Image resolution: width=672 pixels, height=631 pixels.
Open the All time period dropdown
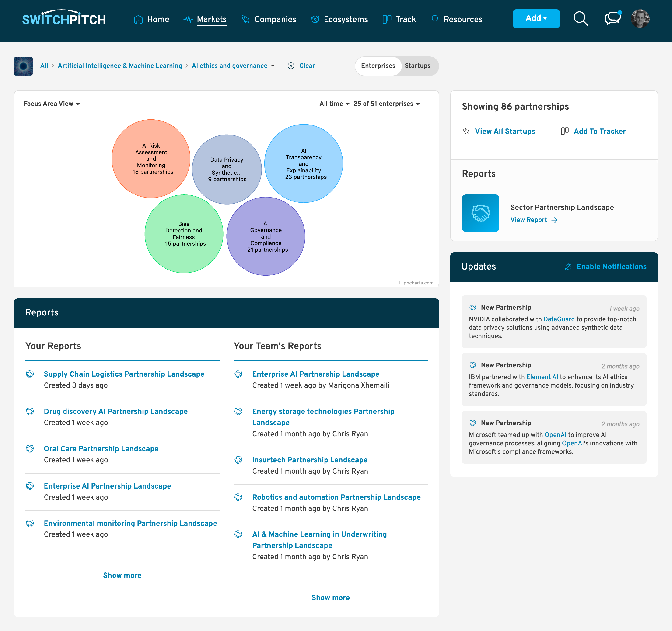coord(334,104)
